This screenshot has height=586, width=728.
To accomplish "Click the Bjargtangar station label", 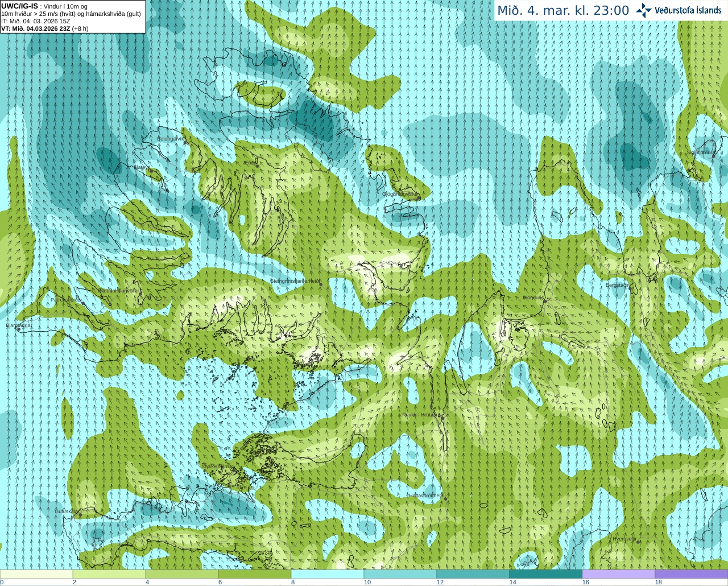I will [x=19, y=325].
